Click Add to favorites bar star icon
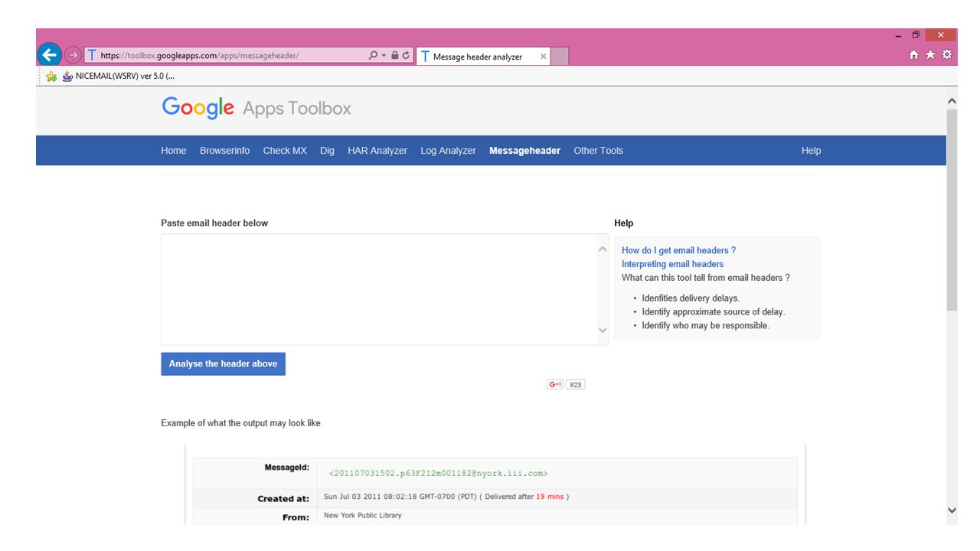This screenshot has height=551, width=980. tap(51, 76)
